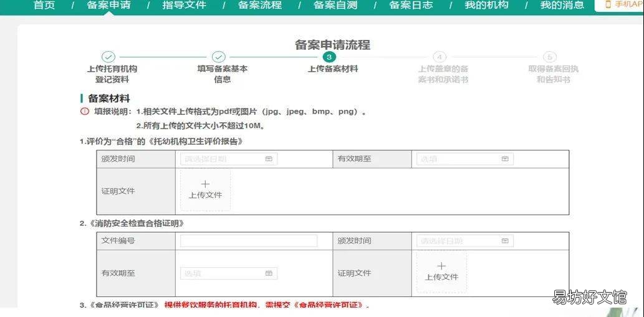Click calendar icon in 卫生评价报告 有效期至 field
Screen dimensions: 644x317
point(505,159)
